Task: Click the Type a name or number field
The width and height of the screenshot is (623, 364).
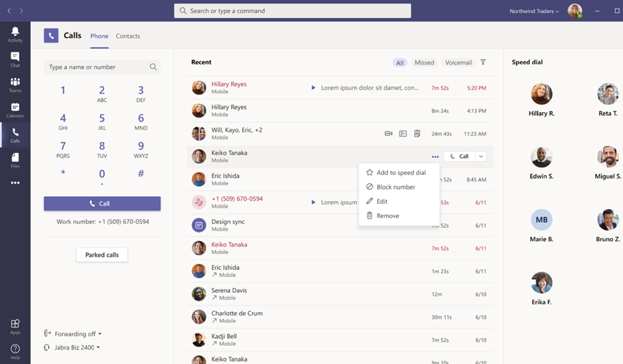Action: 97,67
